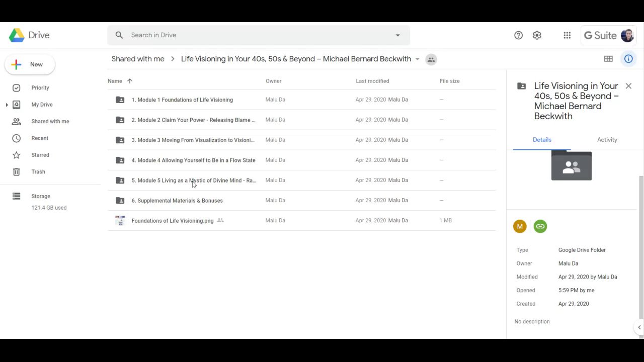Select the Module 2 Claim Your Power folder icon
Viewport: 644px width, 362px height.
120,120
